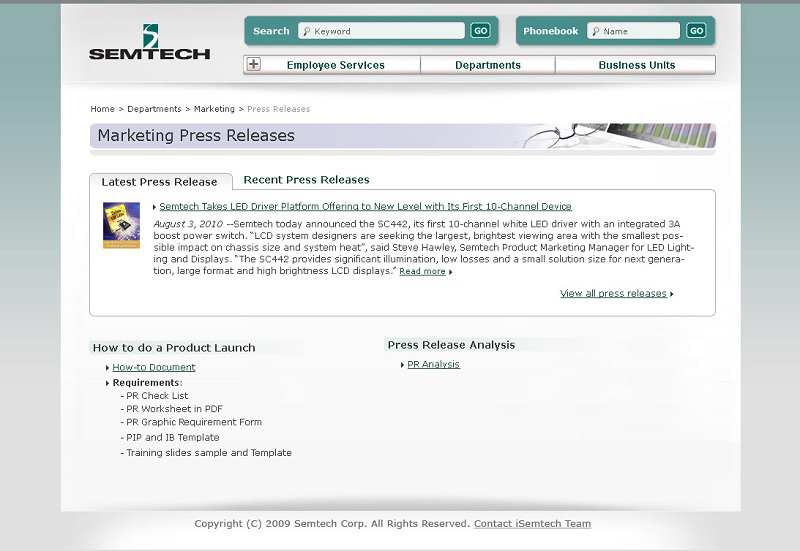The width and height of the screenshot is (800, 551).
Task: Click the magnifier icon in Search field
Action: click(x=307, y=32)
